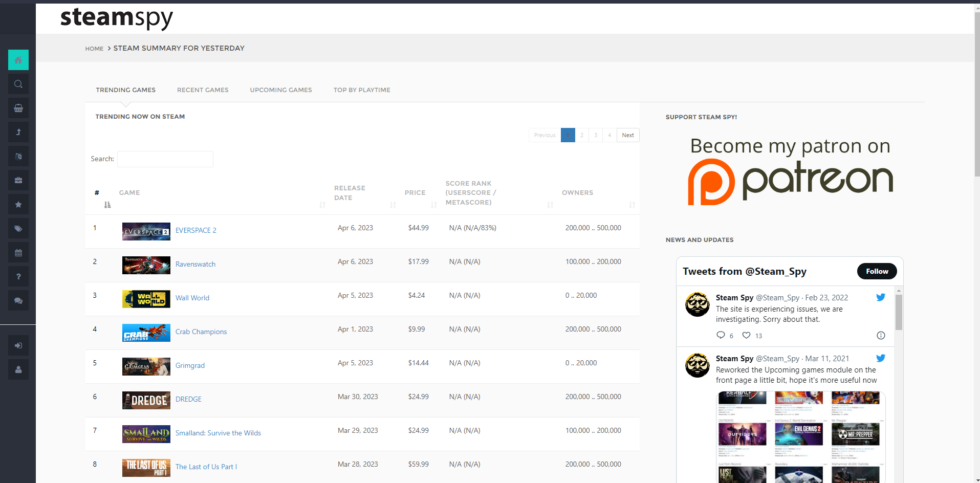Go to the Home breadcrumb link
The height and width of the screenshot is (483, 980).
point(94,49)
